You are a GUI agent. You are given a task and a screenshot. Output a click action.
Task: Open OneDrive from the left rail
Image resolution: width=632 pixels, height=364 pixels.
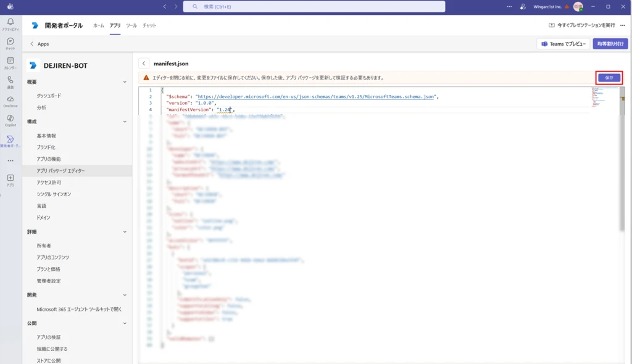(x=10, y=99)
